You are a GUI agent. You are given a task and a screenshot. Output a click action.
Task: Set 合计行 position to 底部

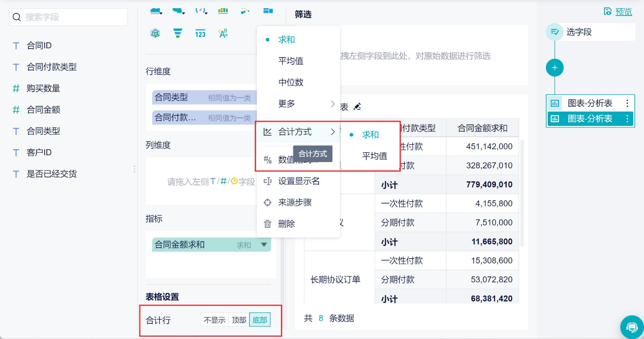pos(260,320)
